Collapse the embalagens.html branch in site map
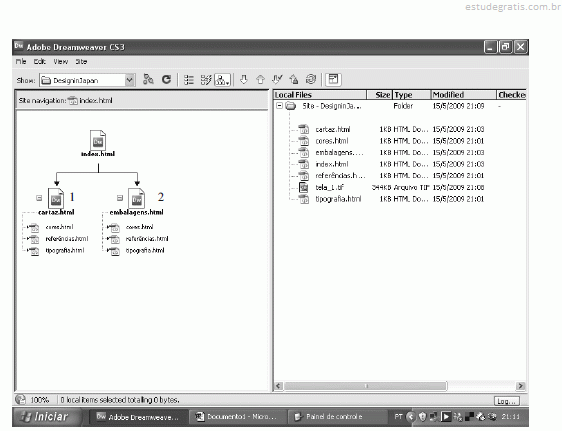562x431 pixels. click(120, 198)
